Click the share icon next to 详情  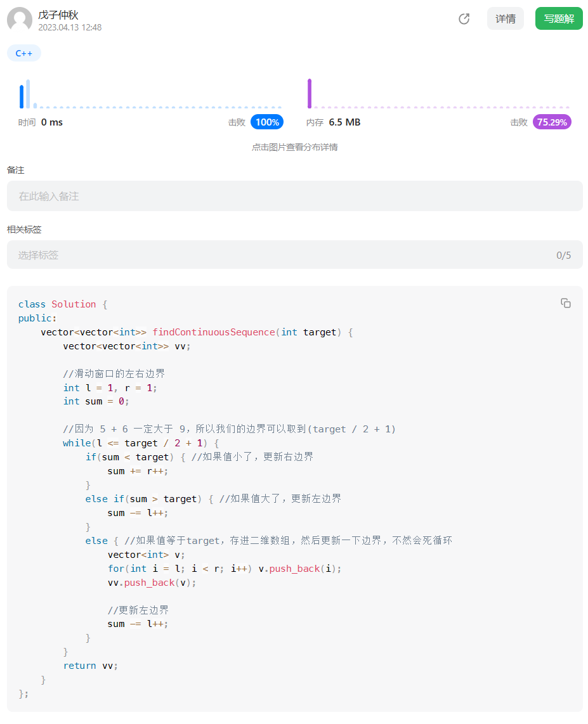tap(464, 19)
